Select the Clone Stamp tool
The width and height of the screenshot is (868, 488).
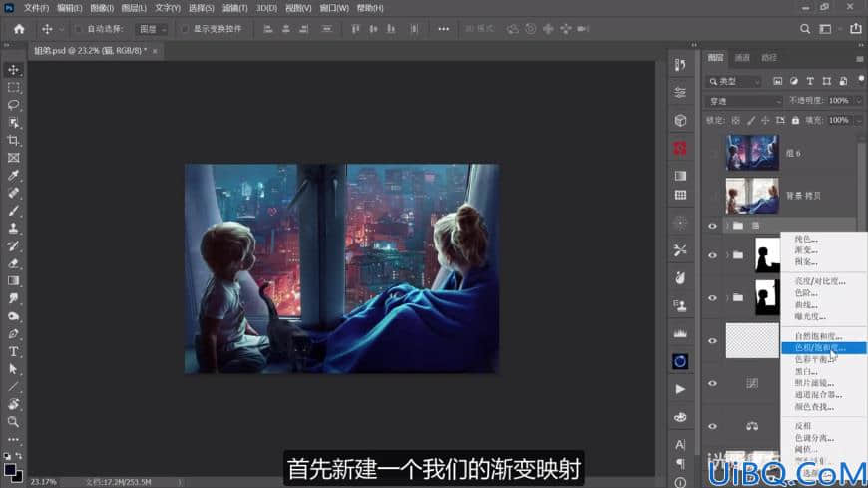[x=13, y=229]
